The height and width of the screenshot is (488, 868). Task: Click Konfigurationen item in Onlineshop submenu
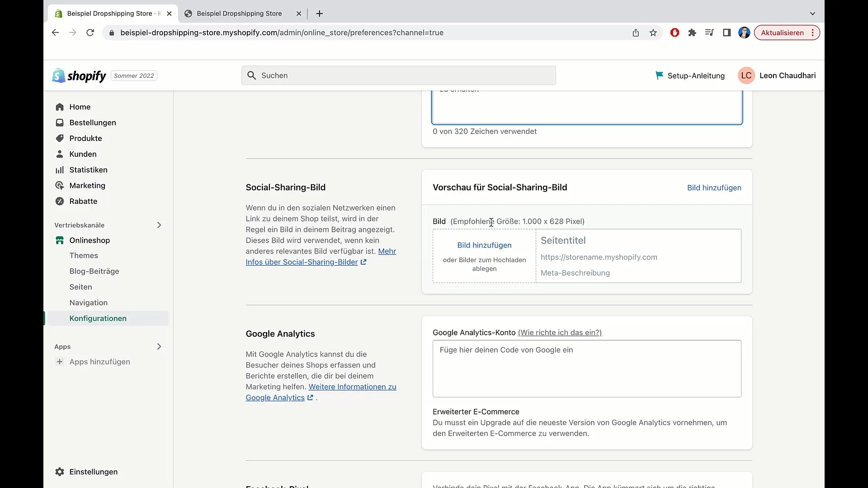tap(98, 318)
